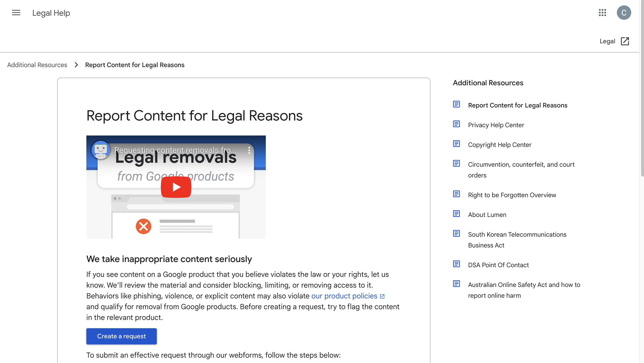644x363 pixels.
Task: Select Report Content for Legal Reasons sidebar item
Action: click(x=517, y=105)
